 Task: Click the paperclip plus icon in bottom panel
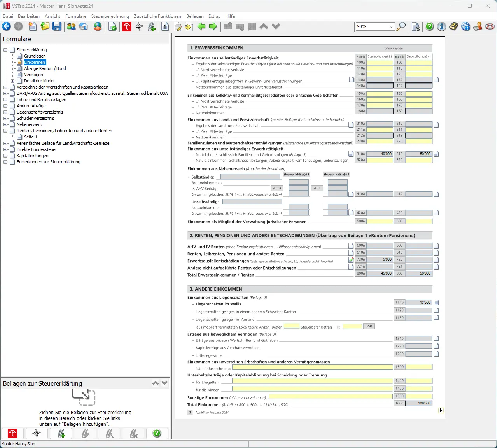click(61, 433)
